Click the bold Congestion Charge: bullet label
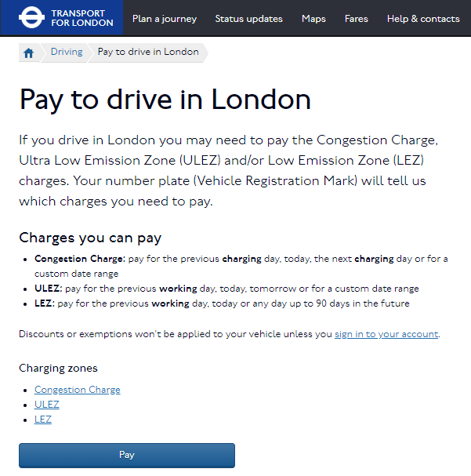 80,259
